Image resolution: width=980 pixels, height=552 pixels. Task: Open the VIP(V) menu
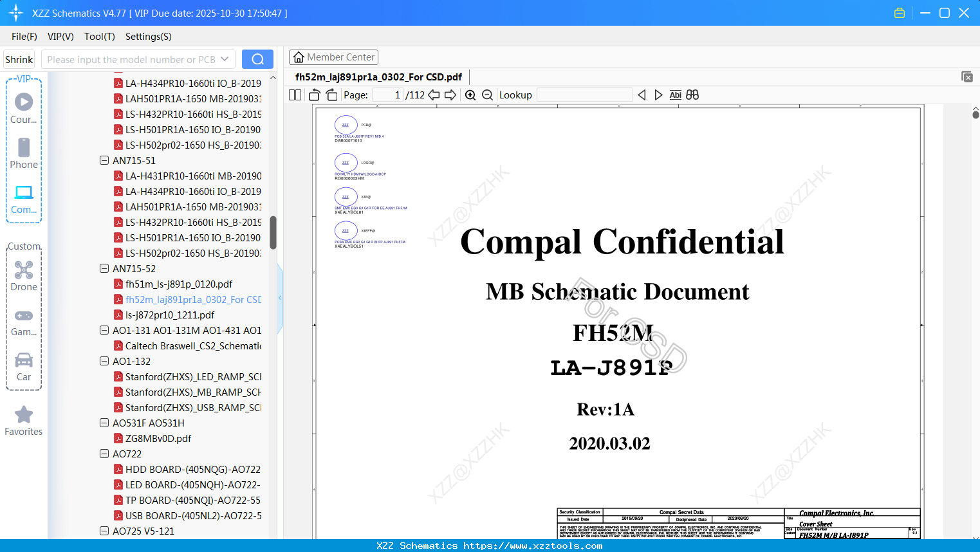[x=60, y=37]
